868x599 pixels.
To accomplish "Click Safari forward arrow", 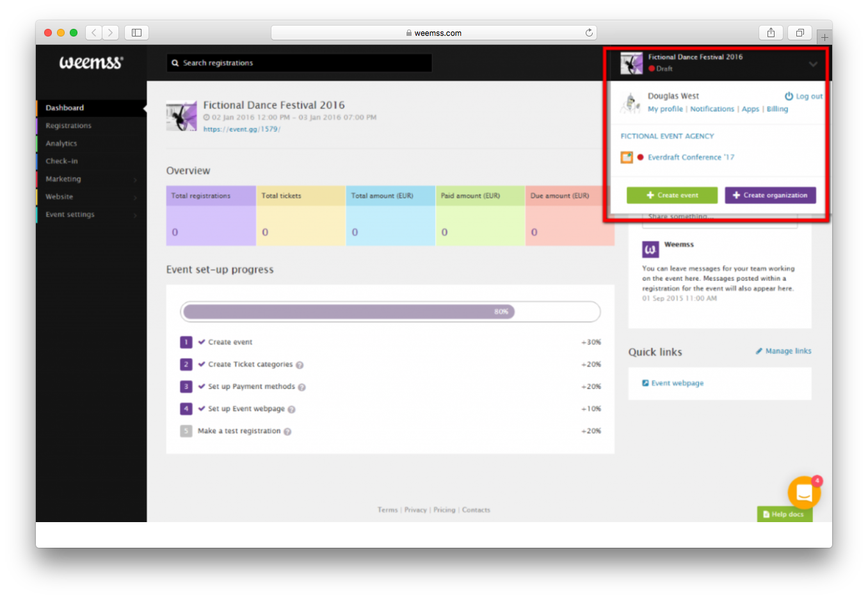I will click(111, 33).
